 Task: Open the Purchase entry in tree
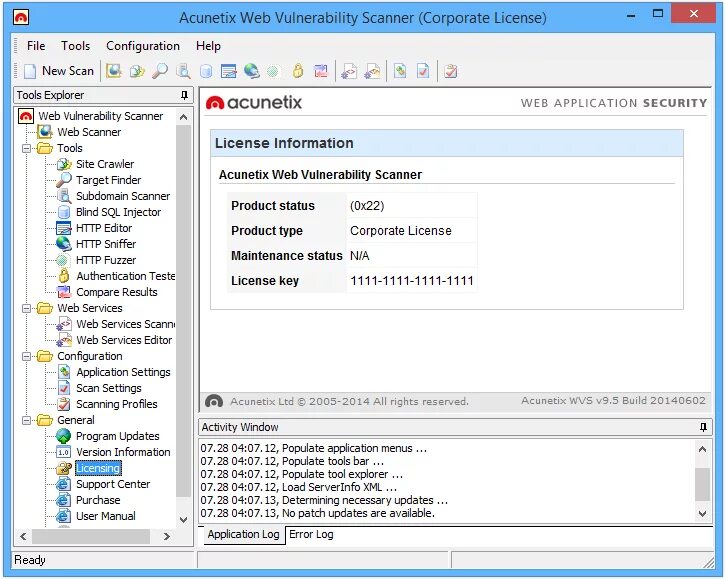[98, 500]
